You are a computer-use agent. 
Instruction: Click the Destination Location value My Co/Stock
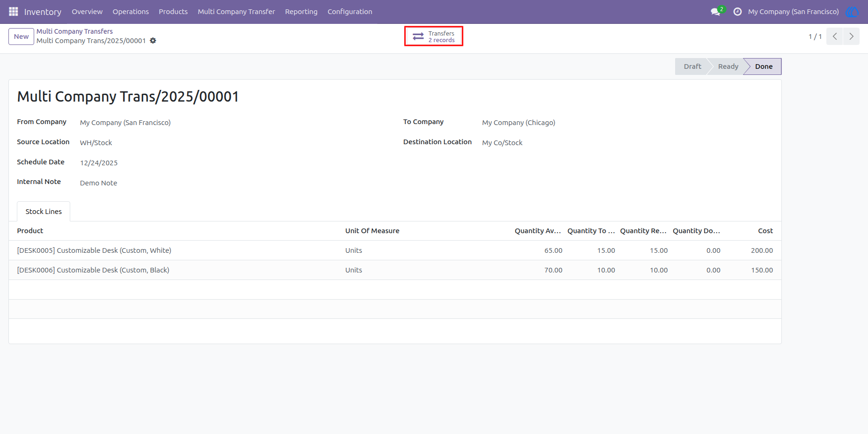(x=502, y=143)
